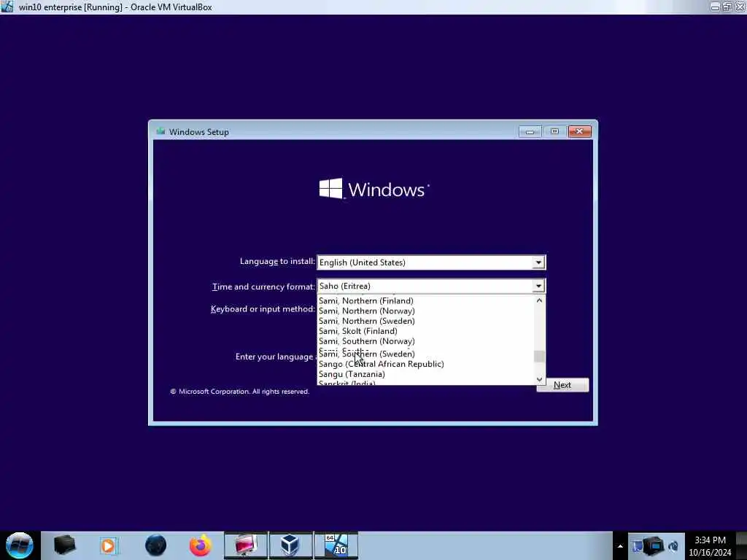
Task: Choose Sami, Skolt (Finland) option
Action: pyautogui.click(x=357, y=331)
